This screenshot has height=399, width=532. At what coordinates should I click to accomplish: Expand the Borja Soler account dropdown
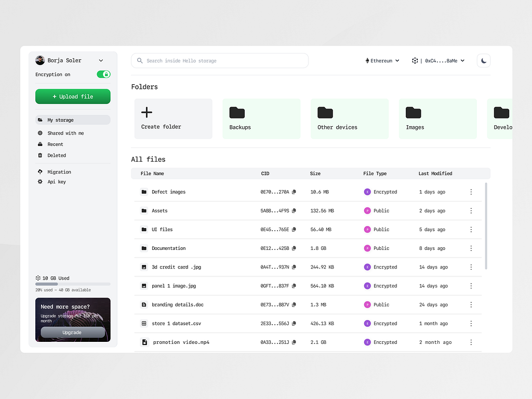[101, 60]
